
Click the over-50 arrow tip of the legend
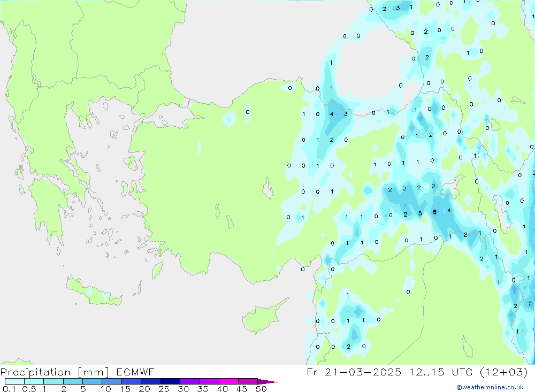pos(268,381)
